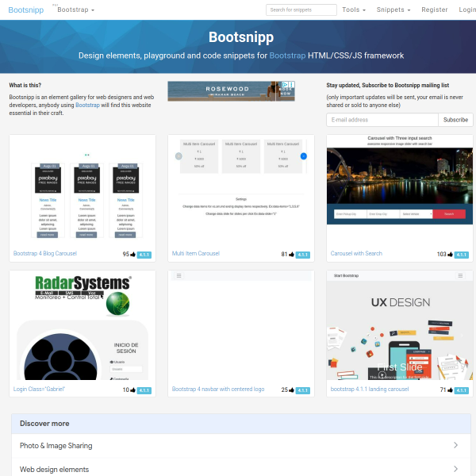
Task: Open the Tools dropdown menu
Action: (x=354, y=10)
